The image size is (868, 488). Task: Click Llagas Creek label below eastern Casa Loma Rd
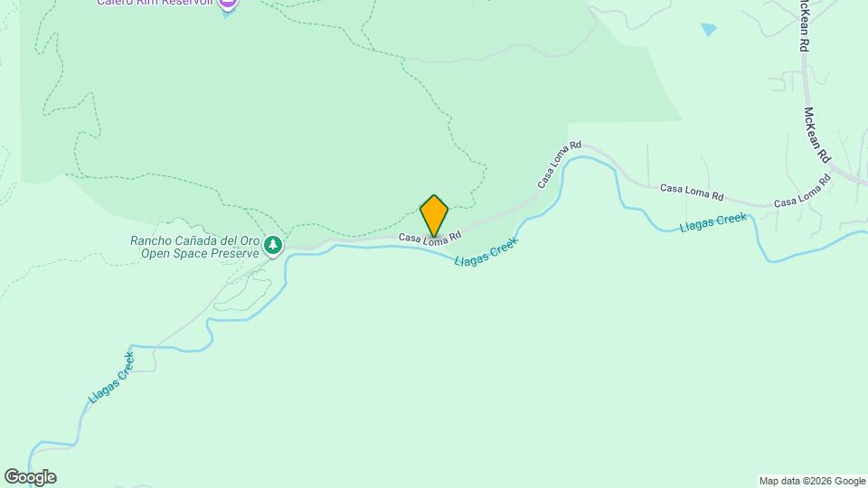[713, 222]
